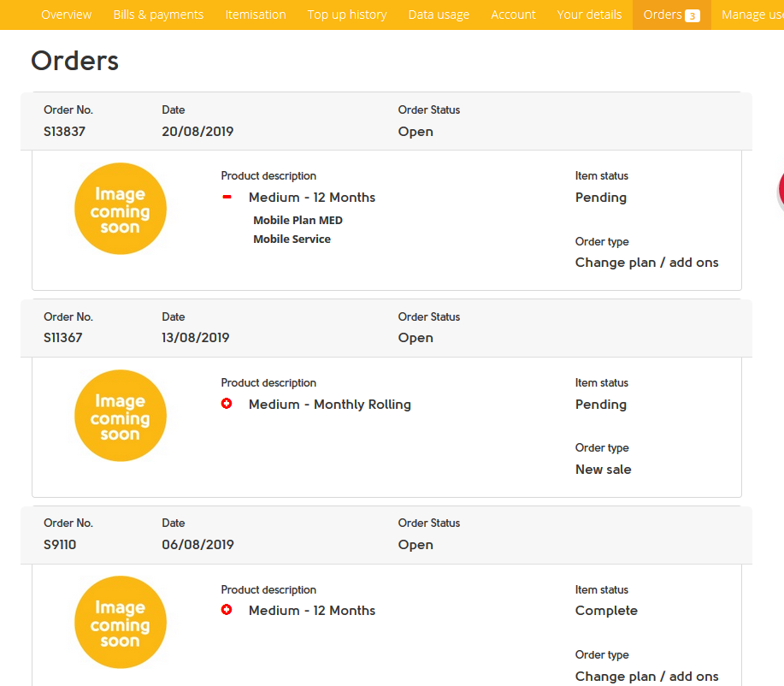
Task: Select the Account tab
Action: tap(513, 15)
